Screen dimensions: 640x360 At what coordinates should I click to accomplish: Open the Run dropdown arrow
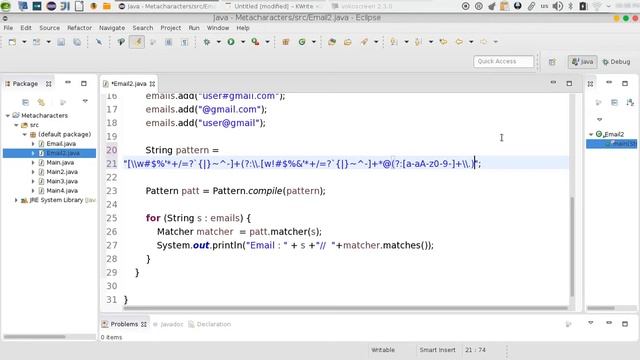click(243, 42)
